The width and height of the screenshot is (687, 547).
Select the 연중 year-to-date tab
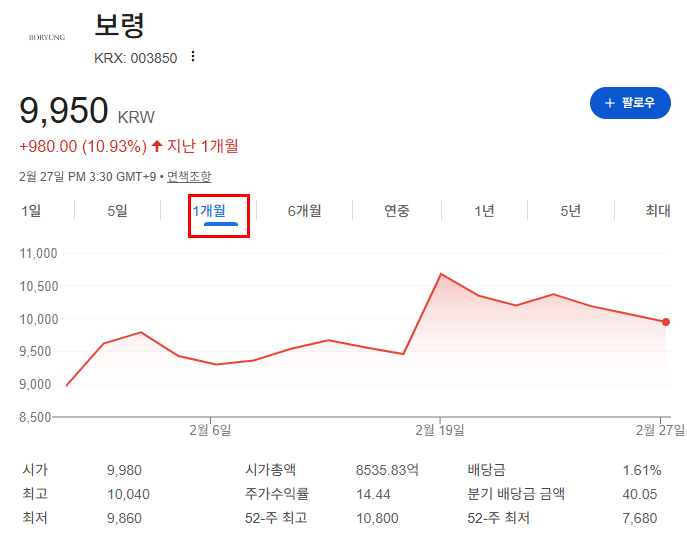397,211
